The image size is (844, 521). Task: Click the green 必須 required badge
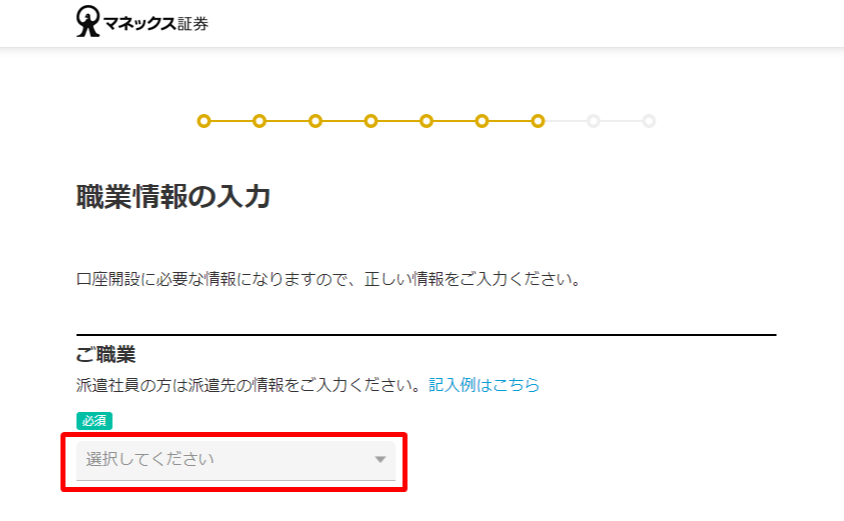[94, 421]
